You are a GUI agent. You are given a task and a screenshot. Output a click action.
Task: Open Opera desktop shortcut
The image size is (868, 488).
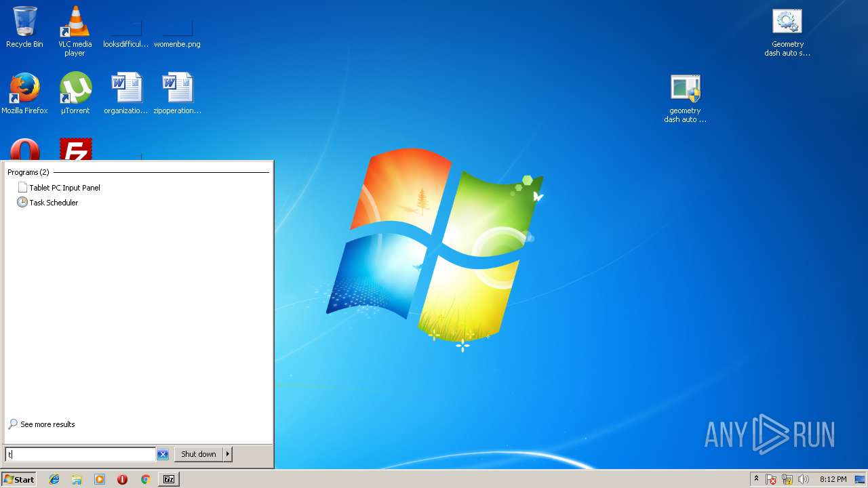[24, 150]
